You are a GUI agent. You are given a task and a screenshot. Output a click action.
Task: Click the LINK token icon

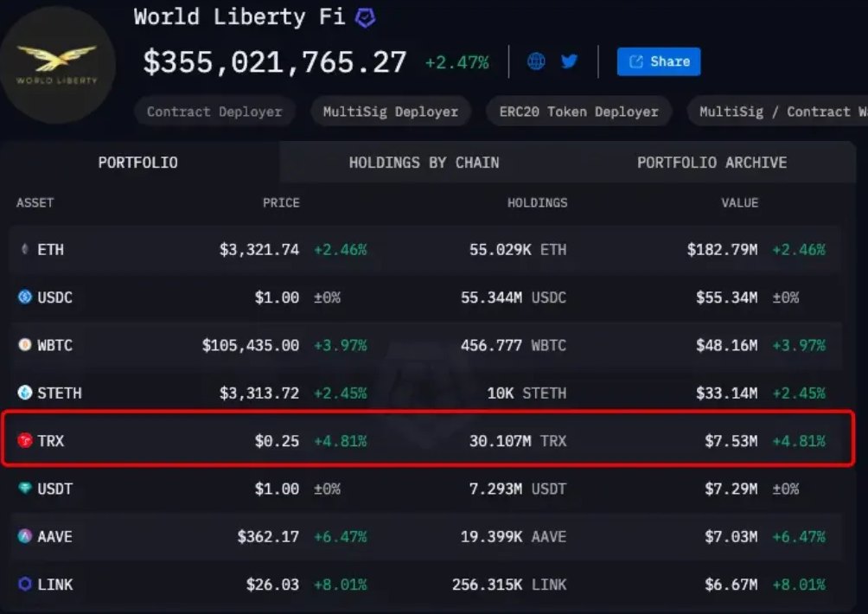25,585
